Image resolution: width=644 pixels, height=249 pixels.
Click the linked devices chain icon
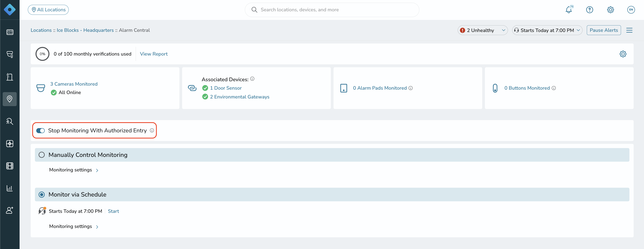192,88
